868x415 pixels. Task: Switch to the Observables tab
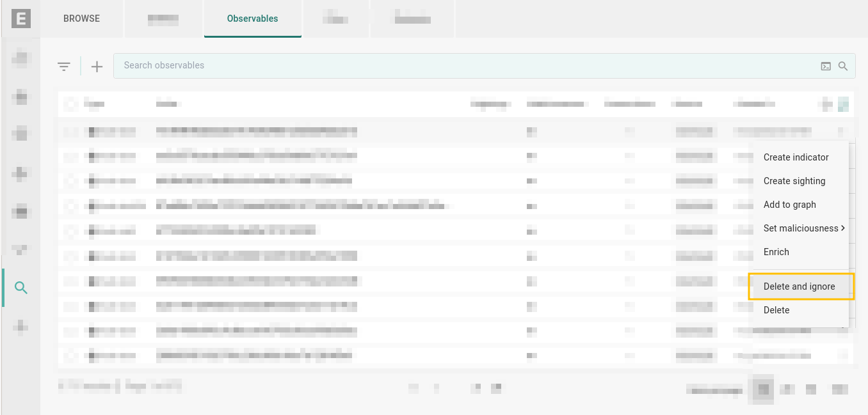252,19
